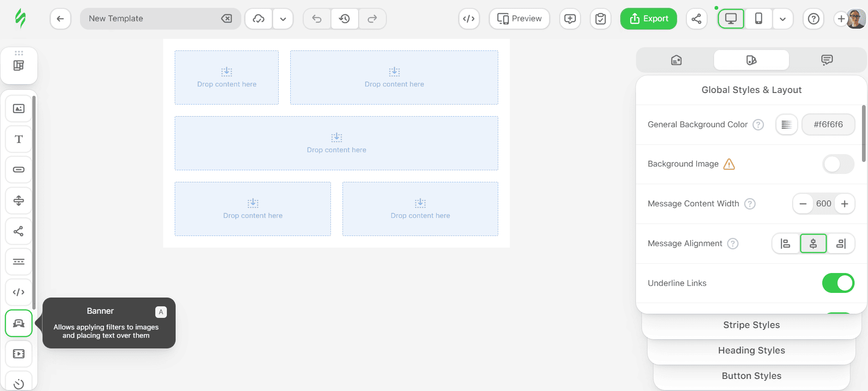Image resolution: width=868 pixels, height=391 pixels.
Task: Open General Background Color swatch
Action: 787,124
